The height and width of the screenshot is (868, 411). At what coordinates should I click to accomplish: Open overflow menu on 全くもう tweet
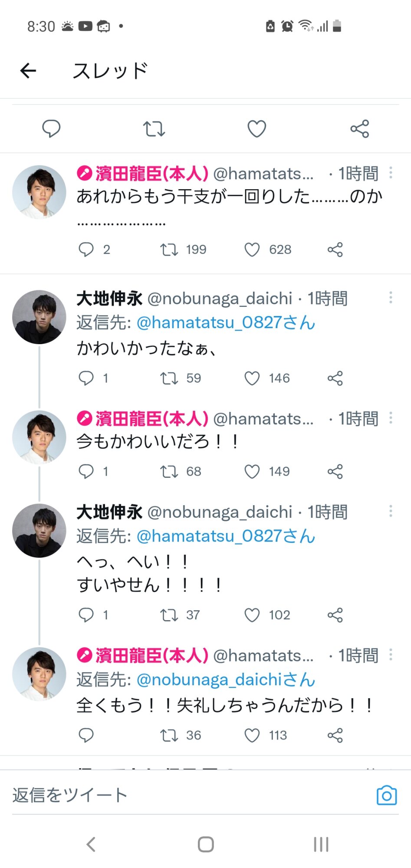[391, 654]
